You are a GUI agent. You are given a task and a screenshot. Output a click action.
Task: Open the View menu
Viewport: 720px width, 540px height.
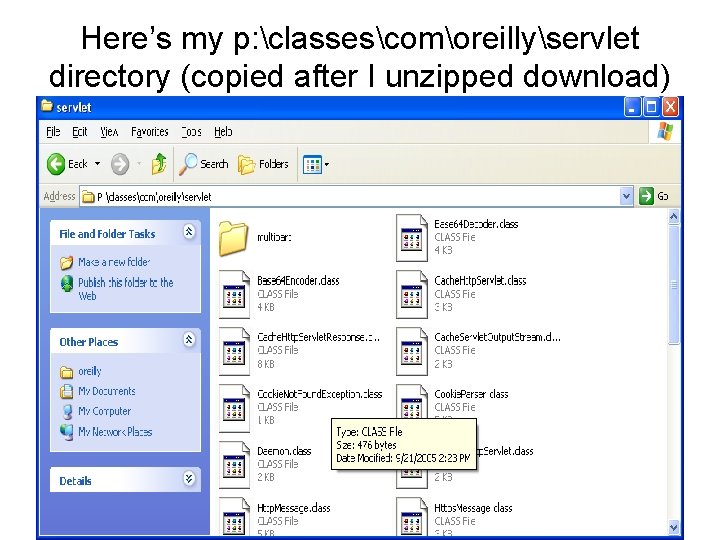coord(109,132)
